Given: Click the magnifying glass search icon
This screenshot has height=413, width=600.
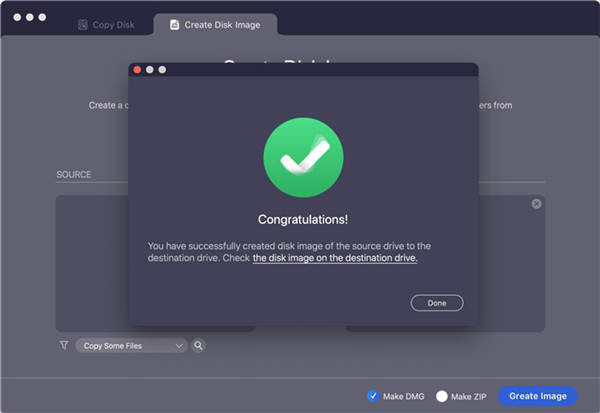Looking at the screenshot, I should pyautogui.click(x=198, y=345).
